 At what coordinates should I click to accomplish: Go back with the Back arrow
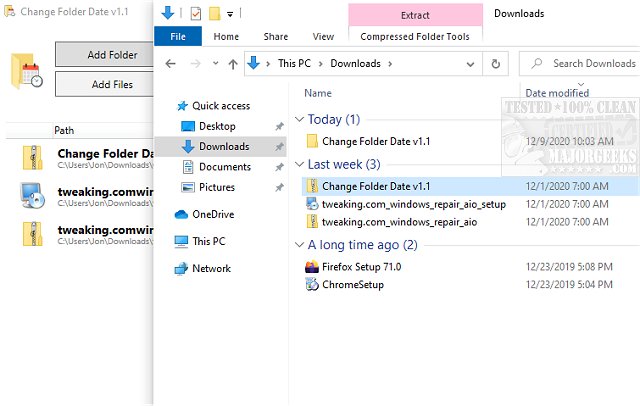click(170, 64)
